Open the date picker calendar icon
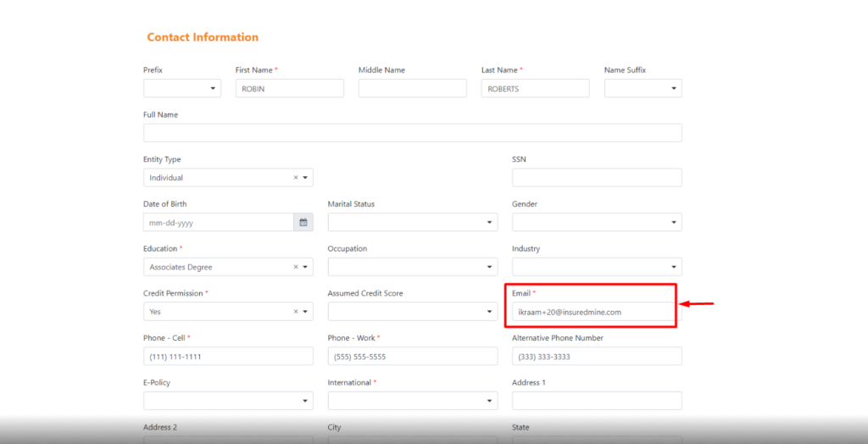Viewport: 868px width, 444px height. (x=303, y=222)
